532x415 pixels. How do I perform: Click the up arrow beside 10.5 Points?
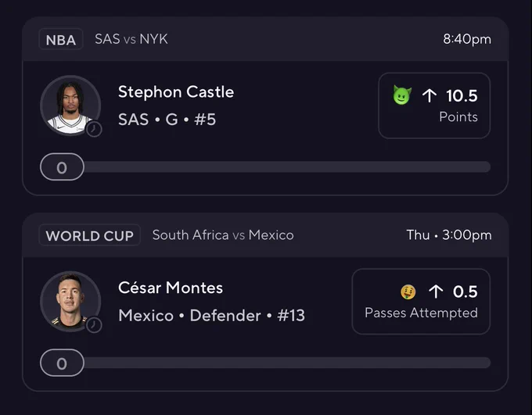pyautogui.click(x=430, y=95)
